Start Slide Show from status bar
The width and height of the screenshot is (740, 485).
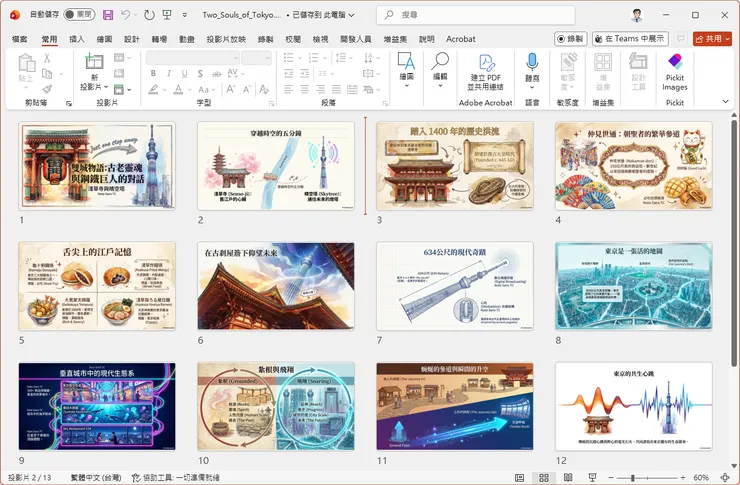(x=593, y=477)
